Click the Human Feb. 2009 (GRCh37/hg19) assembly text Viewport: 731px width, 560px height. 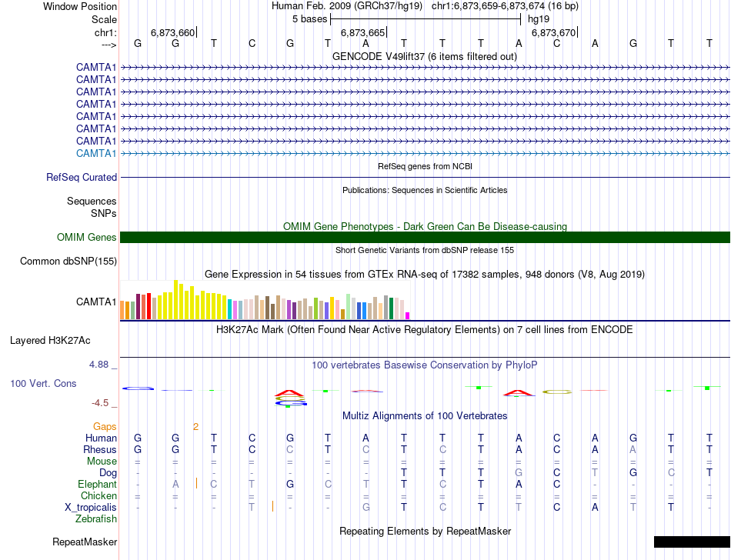click(x=347, y=6)
